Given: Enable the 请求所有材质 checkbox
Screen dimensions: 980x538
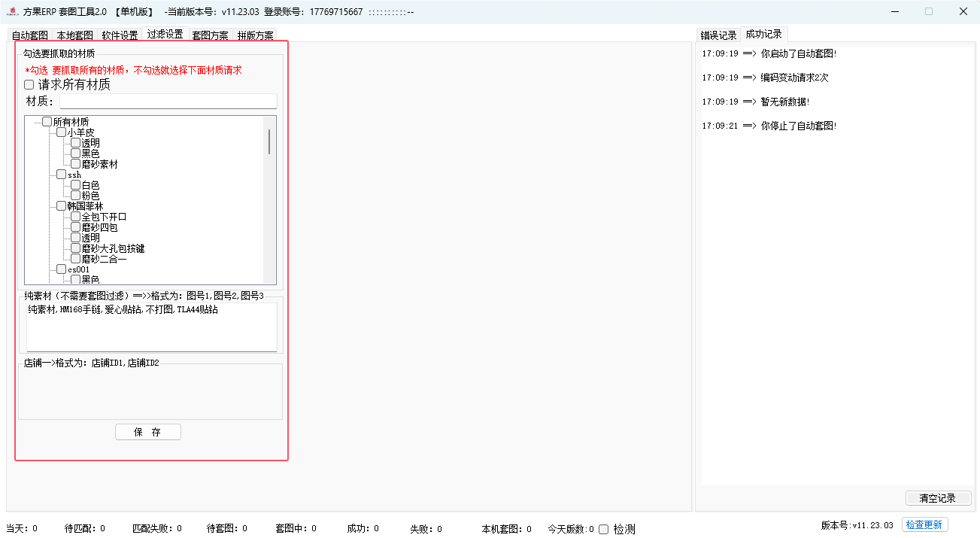Looking at the screenshot, I should click(x=29, y=85).
